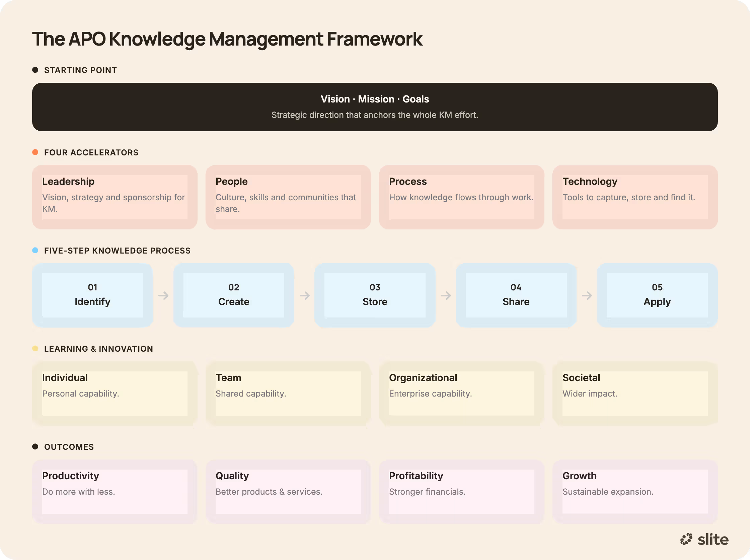The width and height of the screenshot is (750, 560).
Task: Click text Vision, strategy and sponsorship for KM
Action: (x=114, y=203)
